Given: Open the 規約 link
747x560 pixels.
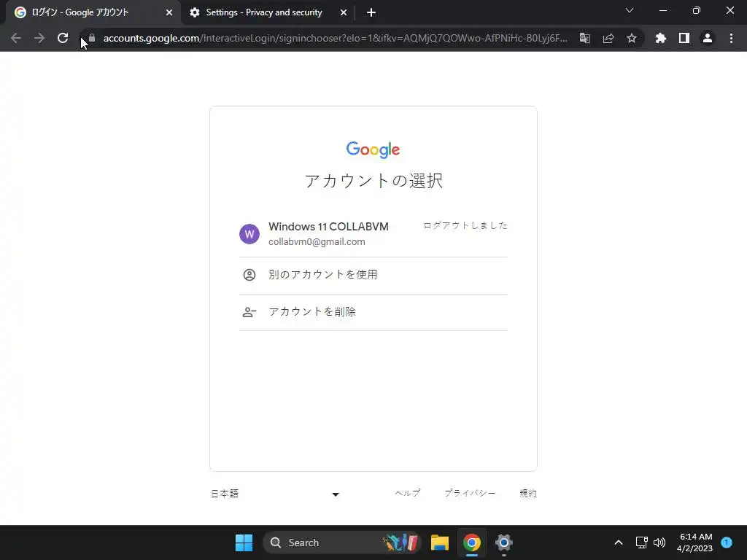Looking at the screenshot, I should 528,494.
